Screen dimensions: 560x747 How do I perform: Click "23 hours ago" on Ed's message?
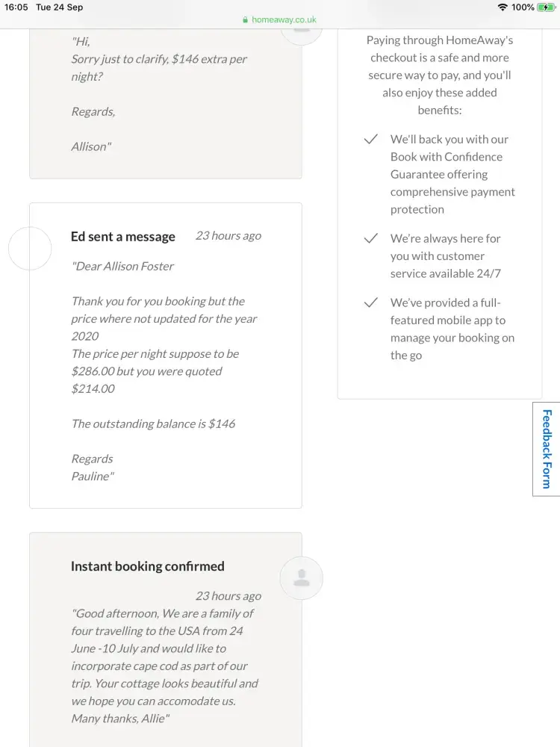pos(228,236)
